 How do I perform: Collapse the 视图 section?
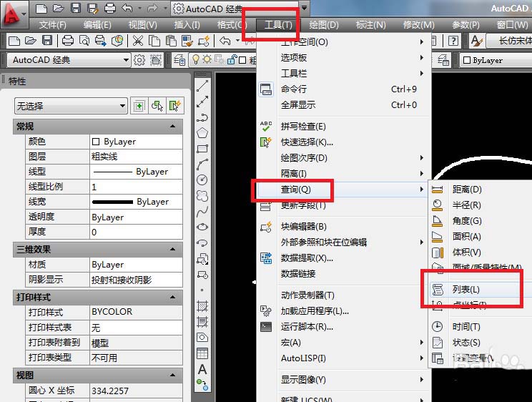click(x=173, y=376)
